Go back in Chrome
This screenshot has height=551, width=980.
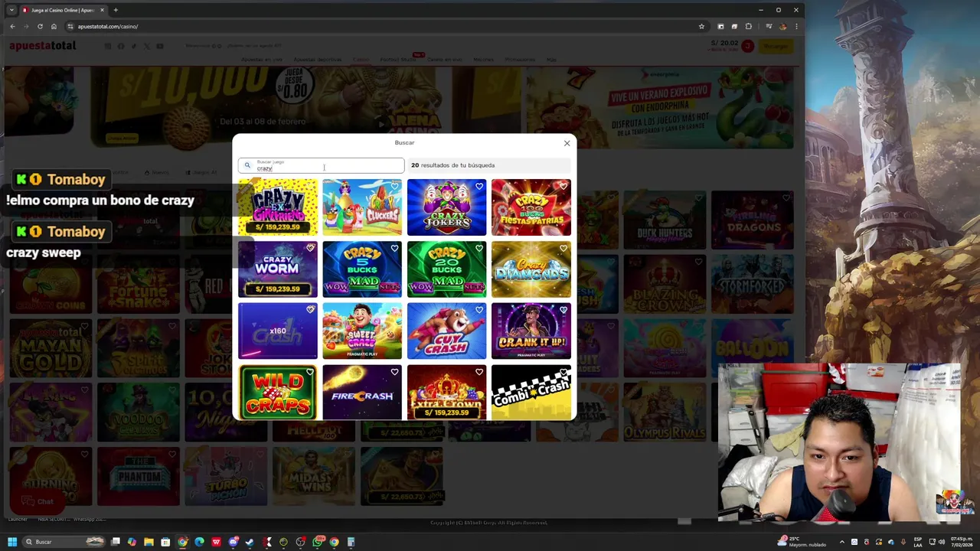[12, 26]
